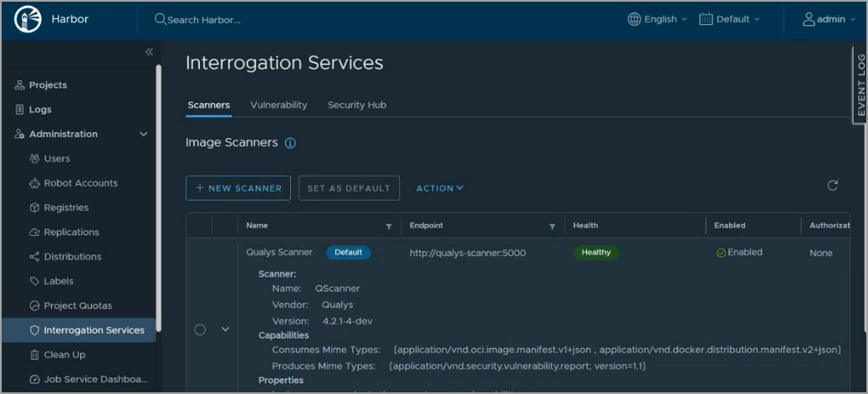Click the sidebar vertical scrollbar

point(158,198)
